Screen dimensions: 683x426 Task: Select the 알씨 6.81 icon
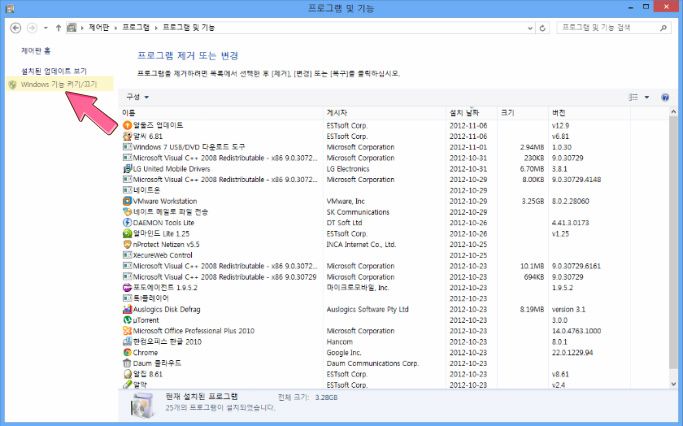point(127,136)
